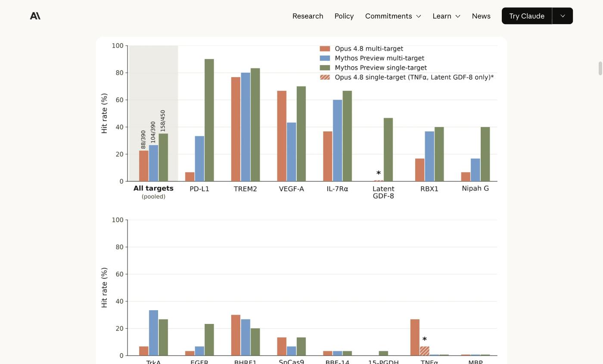This screenshot has width=603, height=364.
Task: Click the blue TrkA bar
Action: pos(153,333)
